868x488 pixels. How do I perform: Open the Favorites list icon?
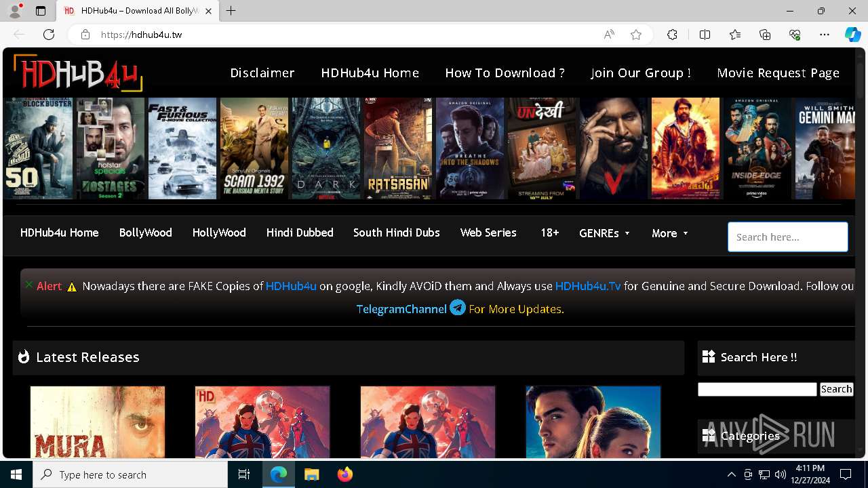[735, 35]
